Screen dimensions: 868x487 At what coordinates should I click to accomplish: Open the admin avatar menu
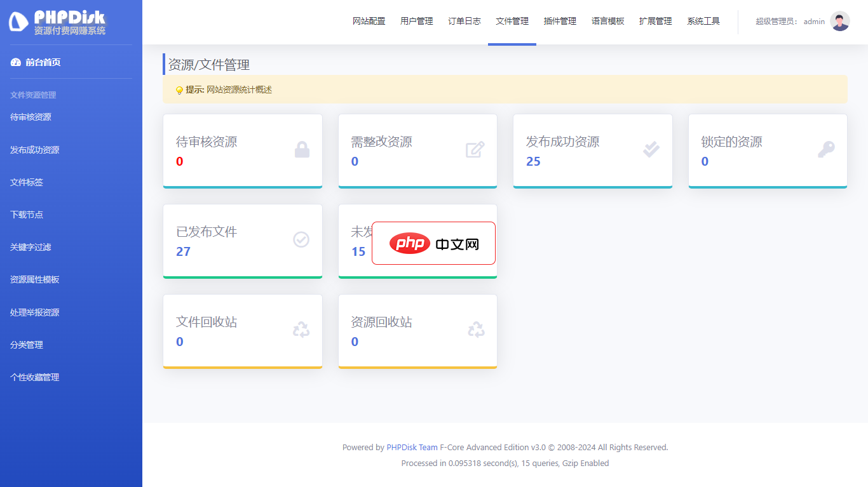839,21
